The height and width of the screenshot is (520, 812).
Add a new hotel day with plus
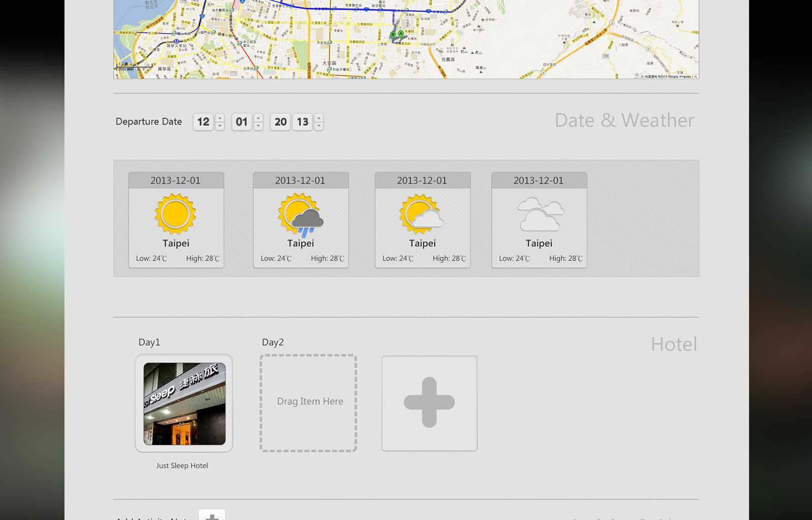[x=429, y=403]
